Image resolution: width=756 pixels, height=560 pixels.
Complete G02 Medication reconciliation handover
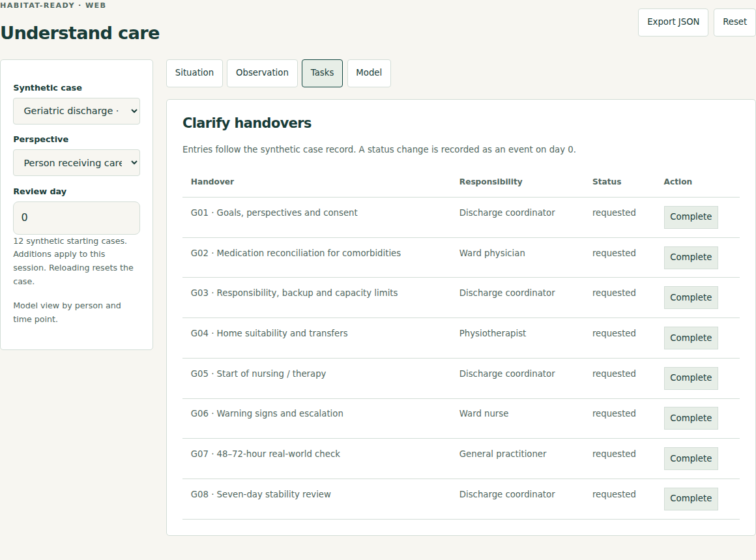click(x=691, y=258)
